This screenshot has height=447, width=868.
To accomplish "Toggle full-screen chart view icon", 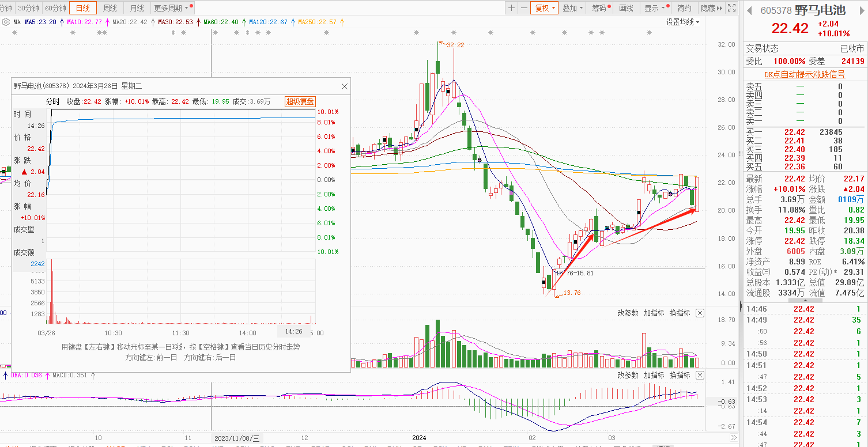I will (x=731, y=8).
